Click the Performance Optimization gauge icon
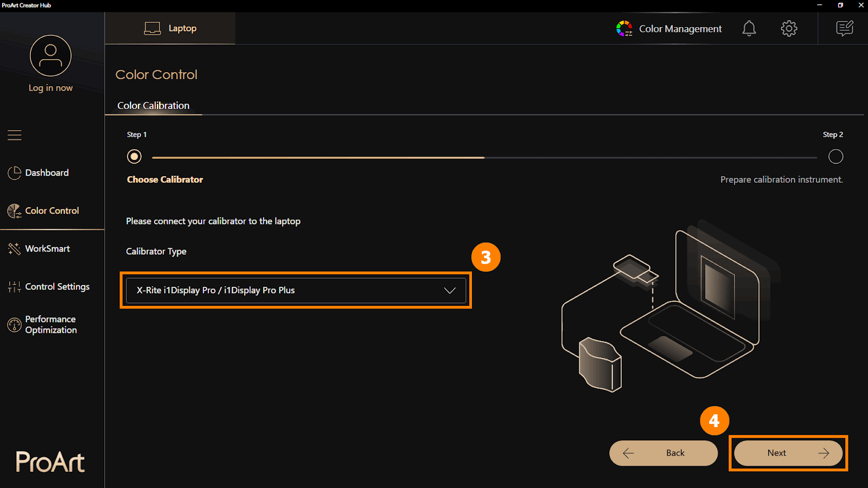The image size is (868, 488). pos(14,325)
